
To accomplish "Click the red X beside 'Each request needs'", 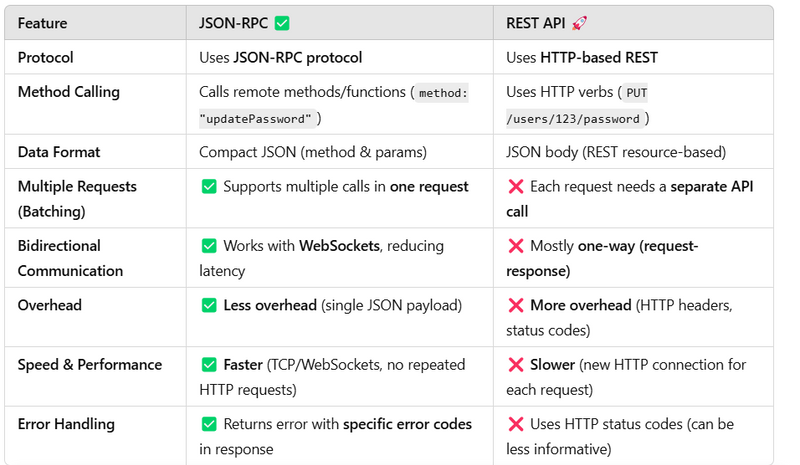I will click(516, 186).
